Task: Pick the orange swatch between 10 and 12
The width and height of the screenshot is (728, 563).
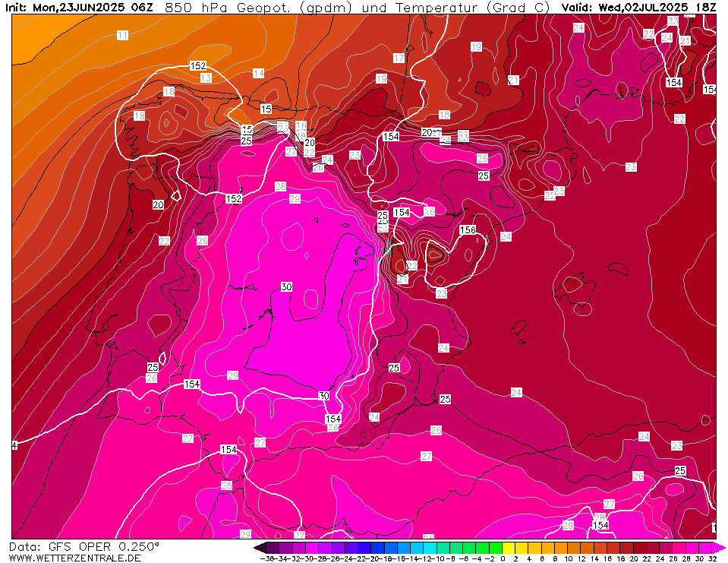Action: coord(574,548)
